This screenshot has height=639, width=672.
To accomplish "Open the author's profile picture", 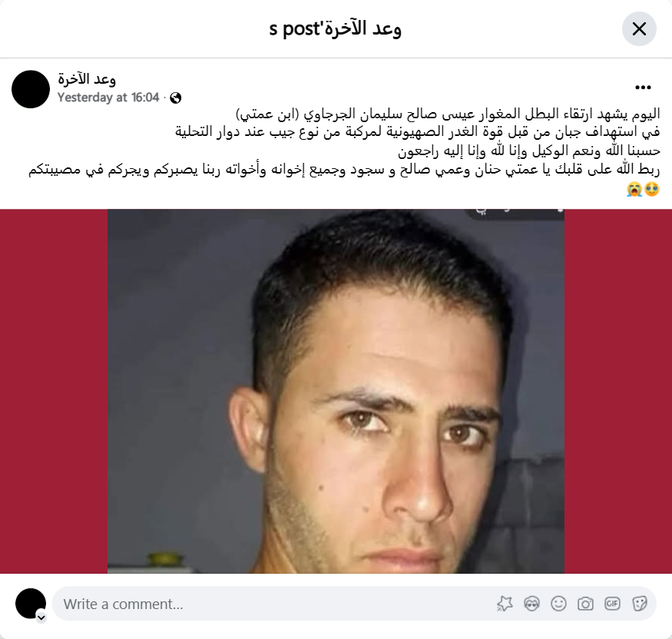I will point(31,89).
